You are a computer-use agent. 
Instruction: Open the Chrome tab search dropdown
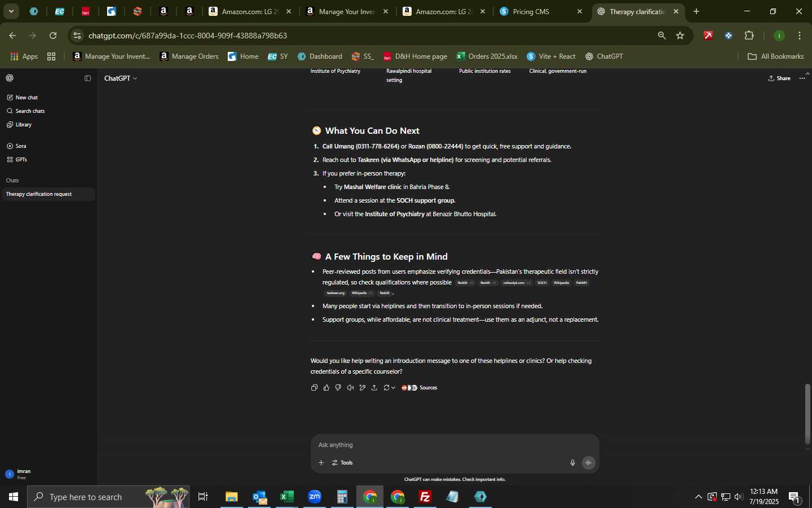click(x=11, y=11)
